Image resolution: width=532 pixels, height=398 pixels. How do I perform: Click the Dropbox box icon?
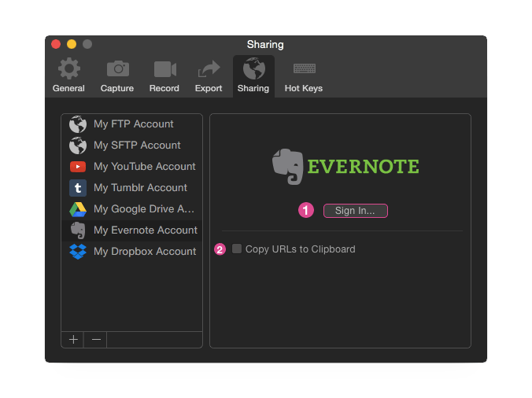[x=78, y=252]
